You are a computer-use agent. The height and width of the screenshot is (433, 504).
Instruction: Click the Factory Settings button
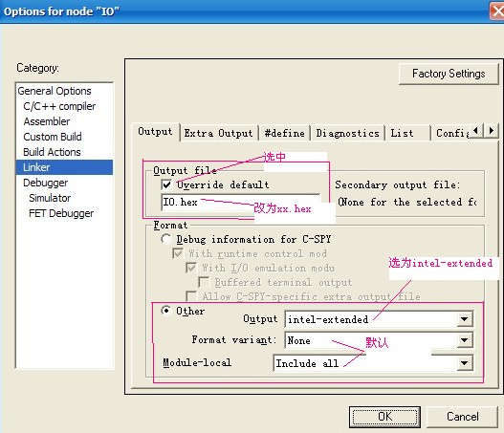[x=449, y=74]
